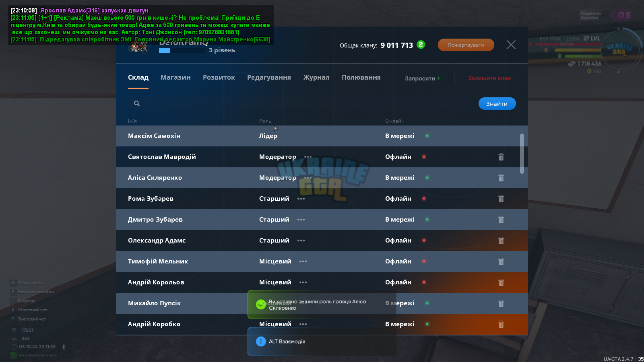This screenshot has height=362, width=644.
Task: Open role menu dots for Рома Зубарев
Action: click(301, 199)
